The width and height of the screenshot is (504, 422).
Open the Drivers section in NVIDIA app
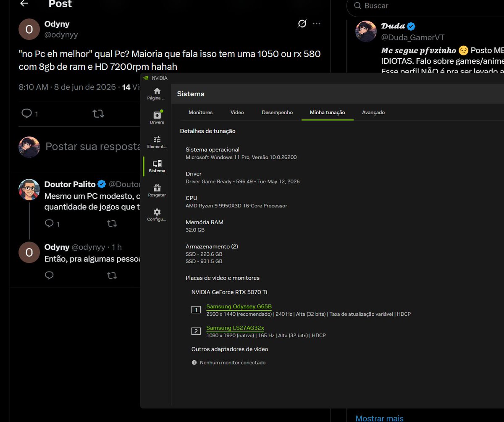[x=157, y=118]
